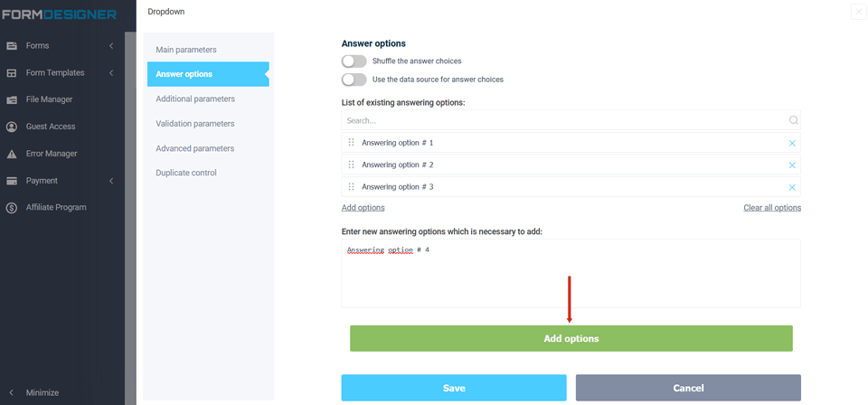The width and height of the screenshot is (868, 405).
Task: Expand the Forms menu chevron
Action: [111, 45]
